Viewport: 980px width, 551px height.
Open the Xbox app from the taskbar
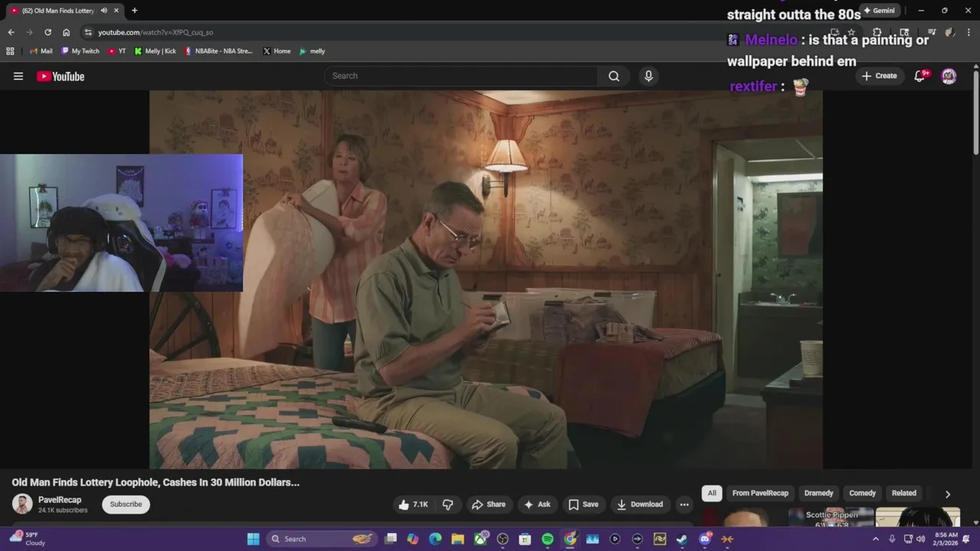(x=480, y=539)
